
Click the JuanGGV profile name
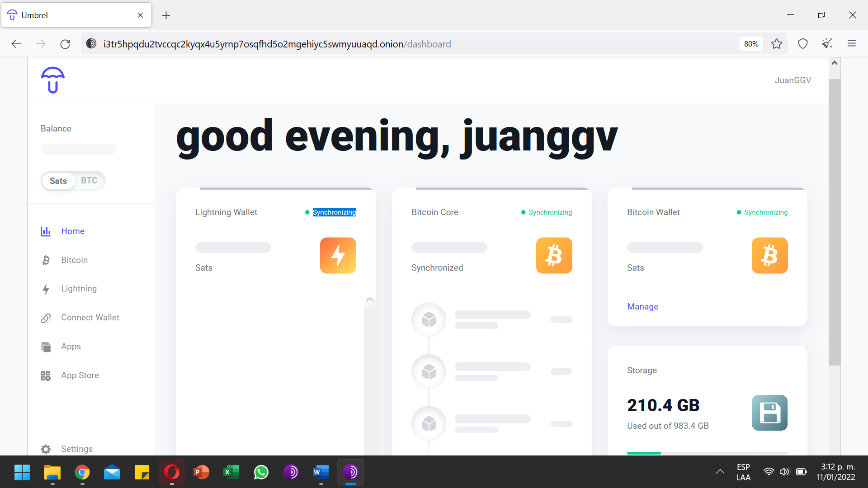(x=793, y=80)
